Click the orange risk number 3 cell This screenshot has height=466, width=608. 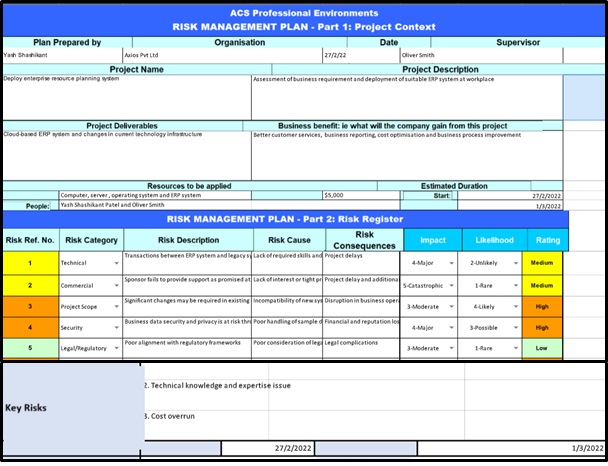click(31, 307)
